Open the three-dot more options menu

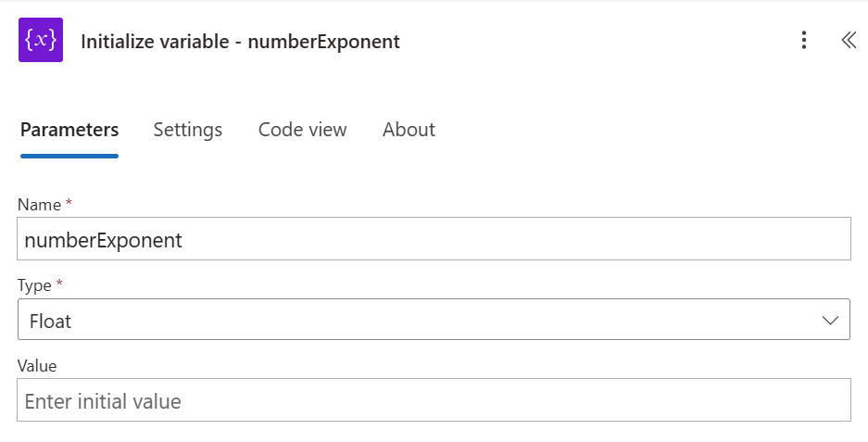804,40
